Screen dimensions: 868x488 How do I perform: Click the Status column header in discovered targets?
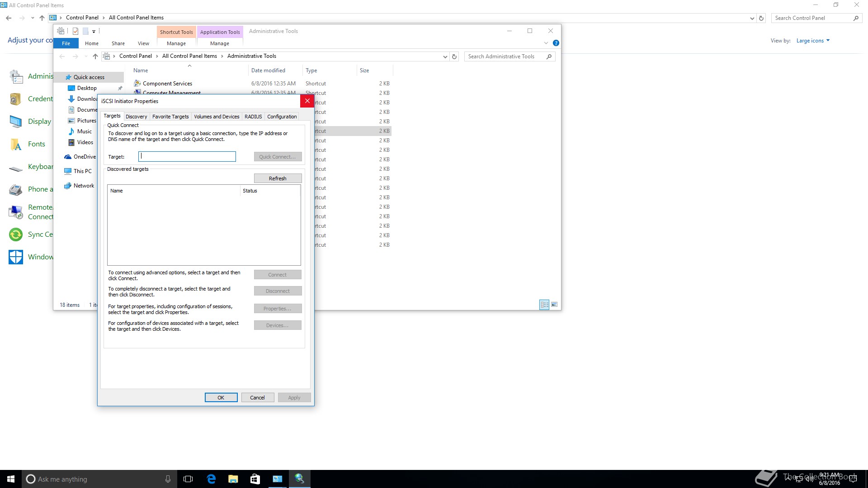[270, 191]
